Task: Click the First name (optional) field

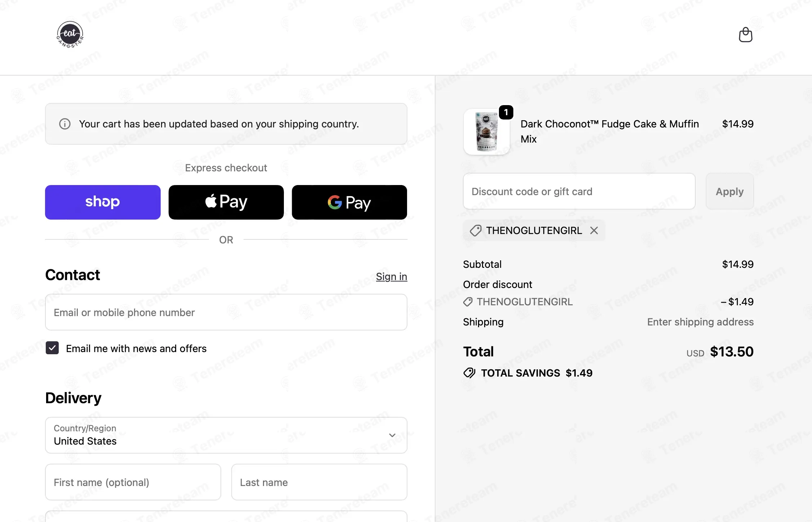Action: tap(133, 482)
